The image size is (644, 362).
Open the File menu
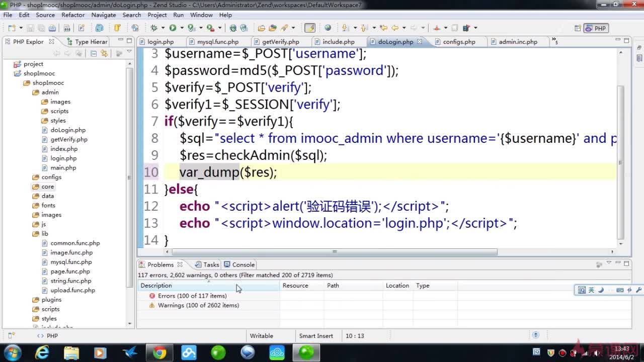pyautogui.click(x=8, y=15)
